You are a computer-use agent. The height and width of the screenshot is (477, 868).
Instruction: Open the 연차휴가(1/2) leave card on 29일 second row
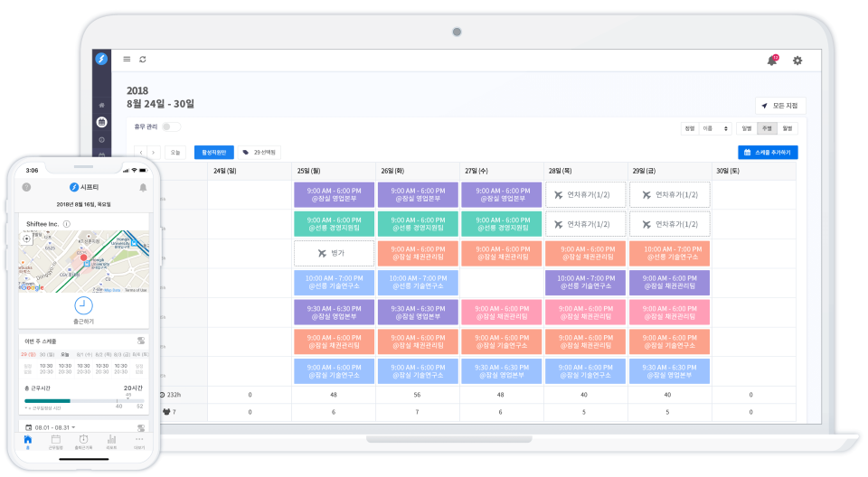click(670, 224)
